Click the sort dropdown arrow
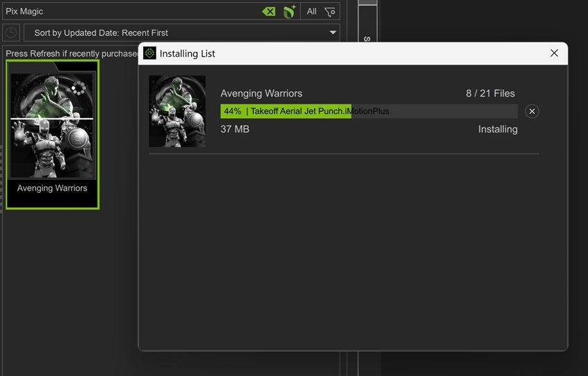Image resolution: width=588 pixels, height=376 pixels. click(333, 32)
